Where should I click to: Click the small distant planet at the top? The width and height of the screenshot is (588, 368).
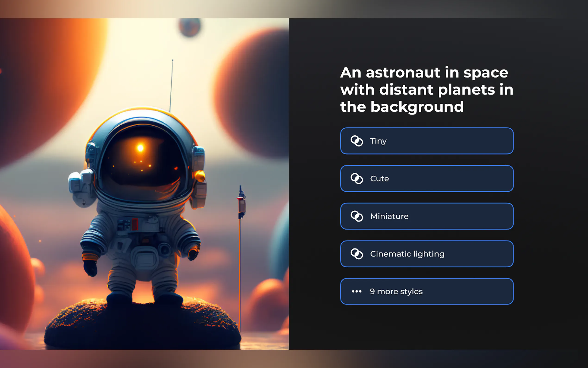tap(190, 27)
